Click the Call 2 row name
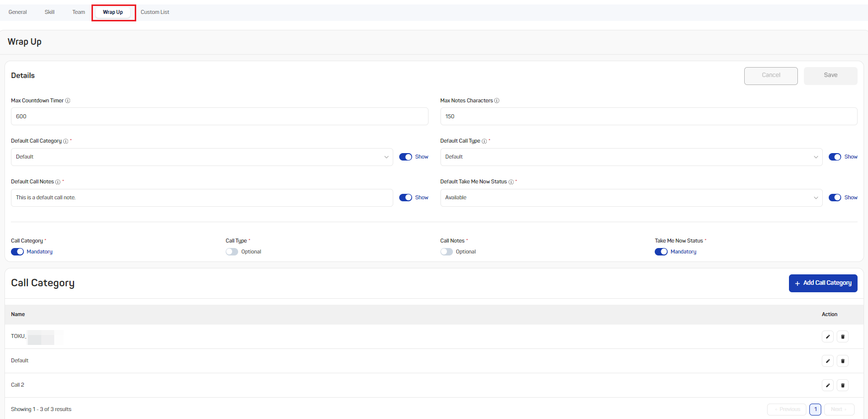The height and width of the screenshot is (419, 868). (17, 385)
